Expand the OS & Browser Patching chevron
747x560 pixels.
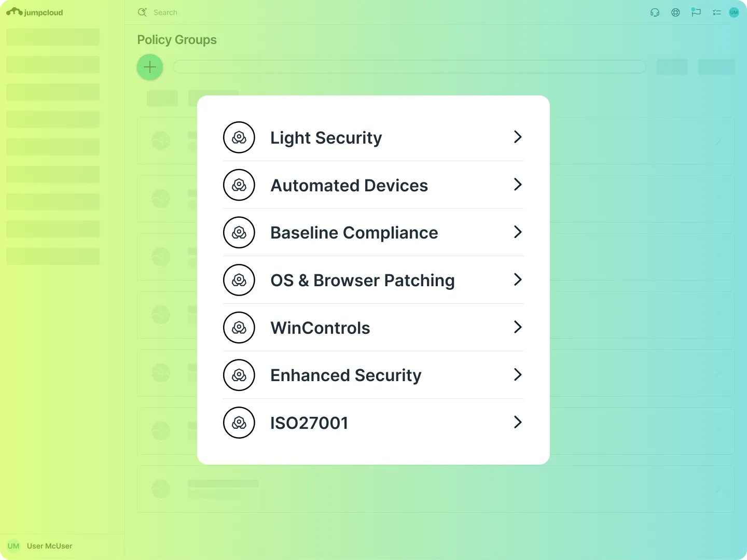point(518,279)
